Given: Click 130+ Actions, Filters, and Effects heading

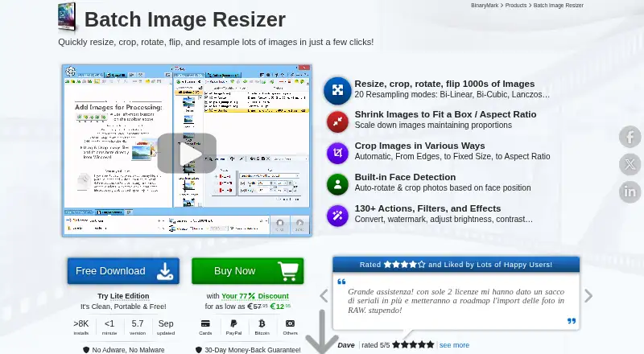Looking at the screenshot, I should (428, 208).
